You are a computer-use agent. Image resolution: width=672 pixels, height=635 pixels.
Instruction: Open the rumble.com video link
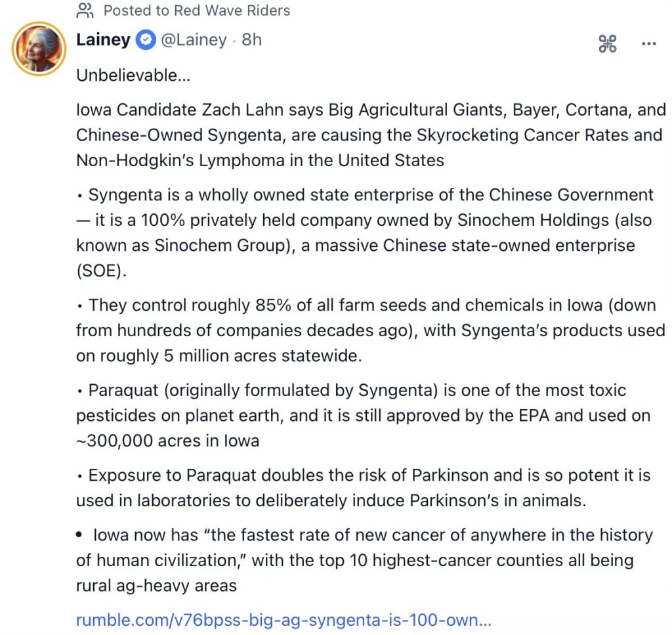[x=283, y=620]
